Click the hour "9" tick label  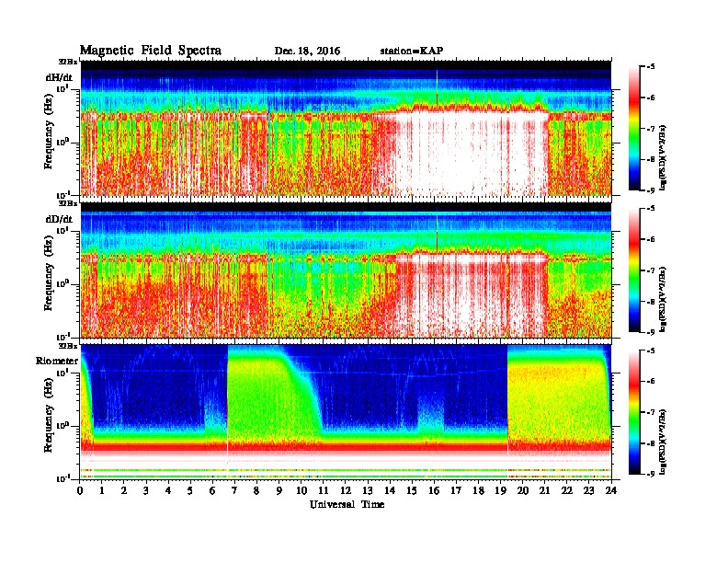279,490
